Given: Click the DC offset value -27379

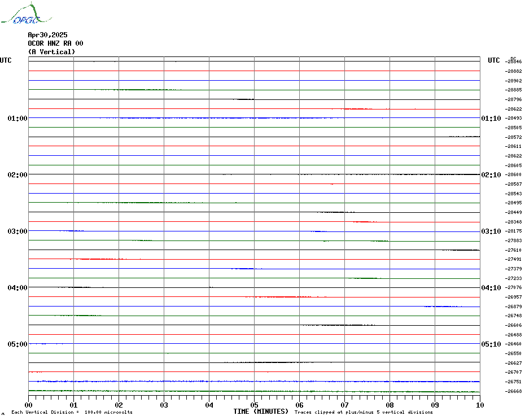Looking at the screenshot, I should (x=513, y=269).
